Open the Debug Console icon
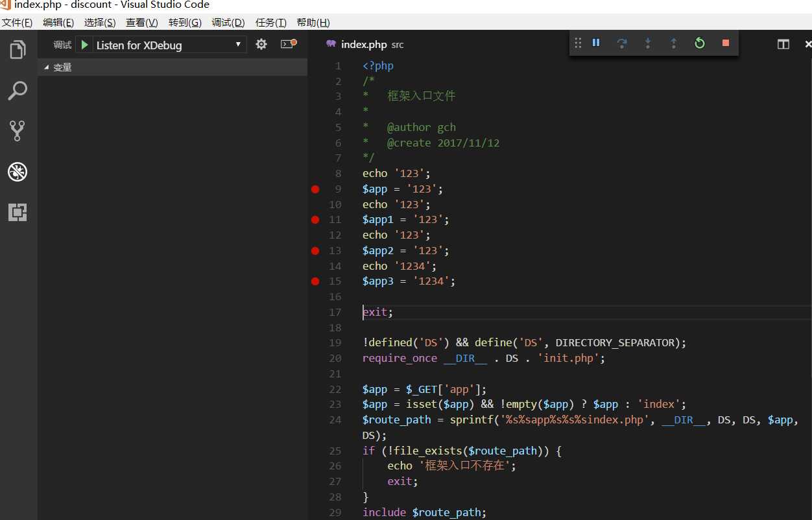Viewport: 812px width, 520px height. [288, 44]
